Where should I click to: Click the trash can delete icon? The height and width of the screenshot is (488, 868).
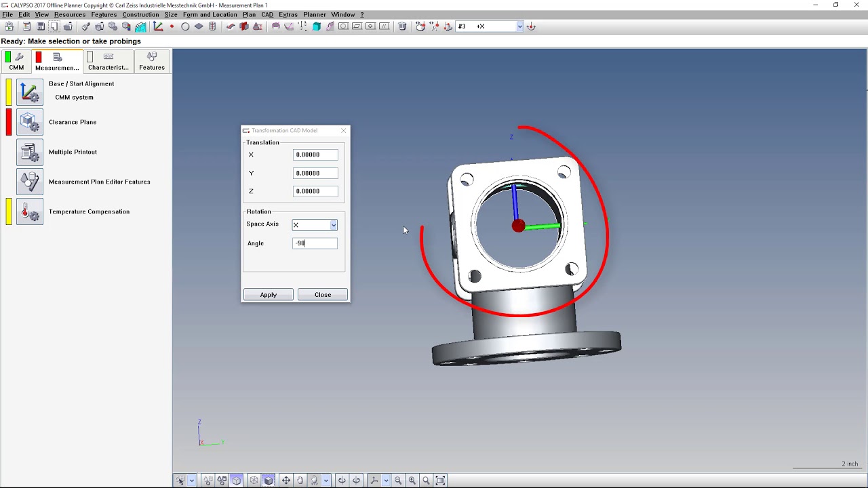pyautogui.click(x=402, y=26)
